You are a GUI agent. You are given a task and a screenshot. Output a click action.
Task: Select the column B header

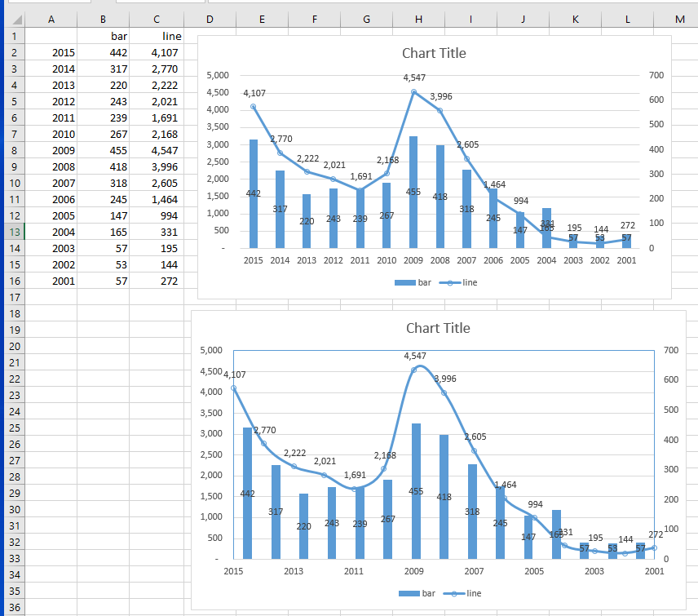(104, 20)
